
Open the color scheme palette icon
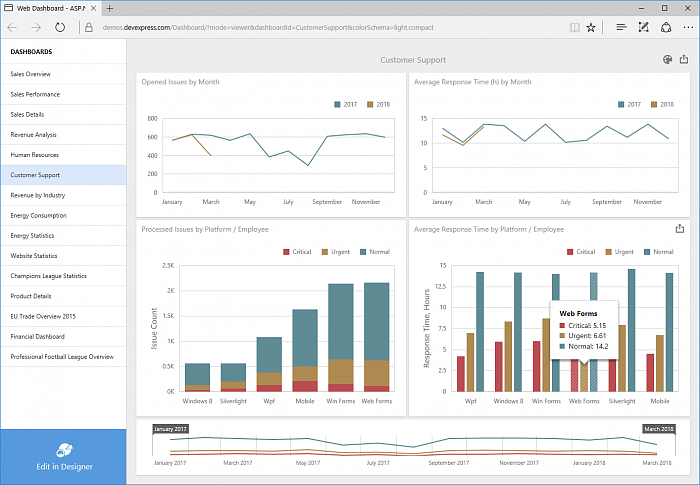pos(667,60)
